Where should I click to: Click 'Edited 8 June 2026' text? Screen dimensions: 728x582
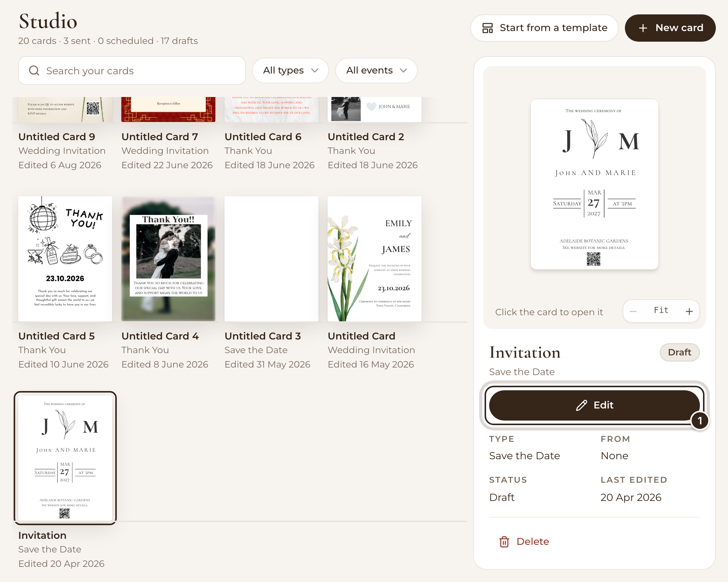(x=165, y=365)
